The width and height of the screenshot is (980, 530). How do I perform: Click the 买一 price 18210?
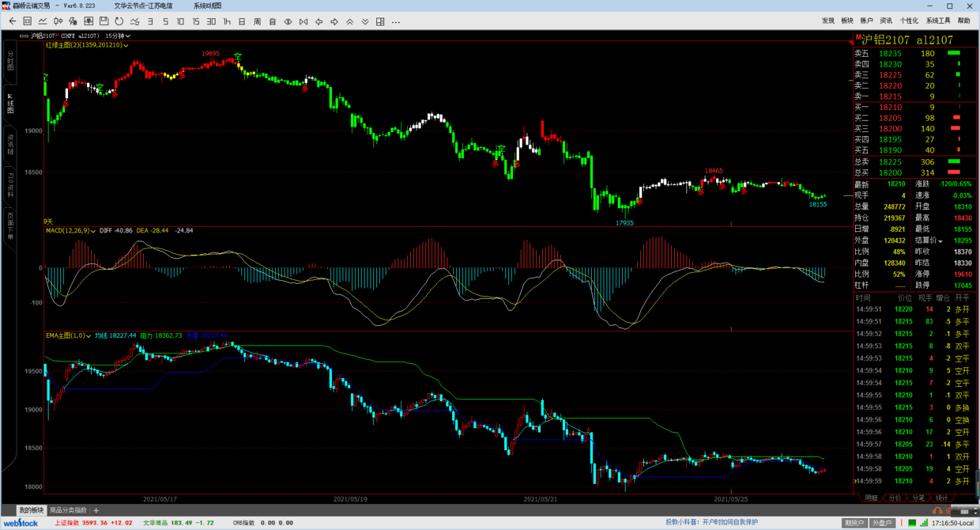point(890,108)
